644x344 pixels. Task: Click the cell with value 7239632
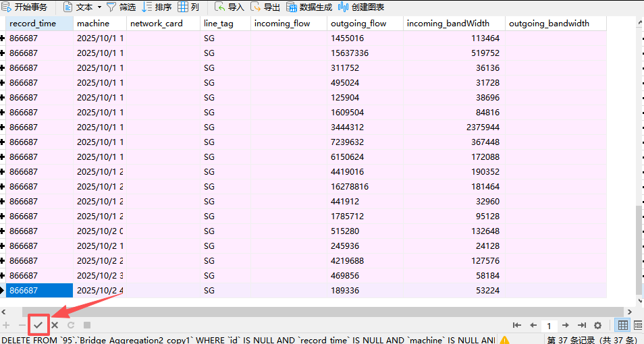(365, 142)
